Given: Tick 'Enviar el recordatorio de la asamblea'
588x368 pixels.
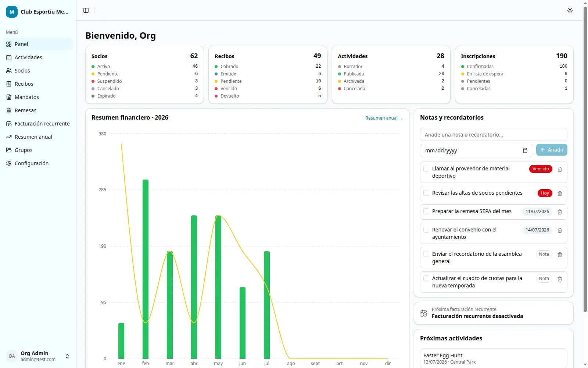Looking at the screenshot, I should click(x=426, y=254).
